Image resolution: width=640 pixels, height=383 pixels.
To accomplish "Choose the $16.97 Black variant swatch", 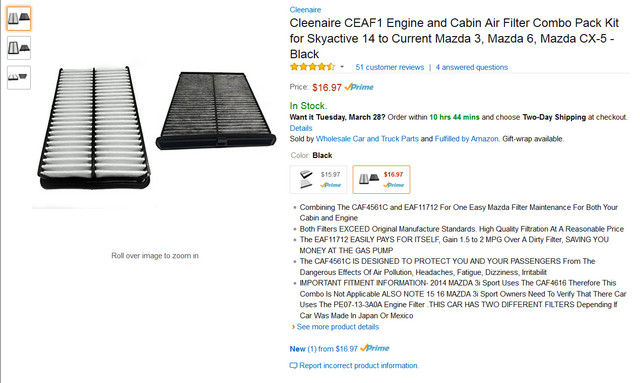I will tap(381, 179).
